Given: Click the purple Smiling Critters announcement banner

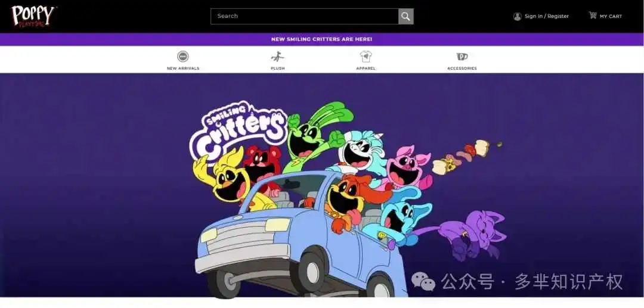Looking at the screenshot, I should coord(322,39).
